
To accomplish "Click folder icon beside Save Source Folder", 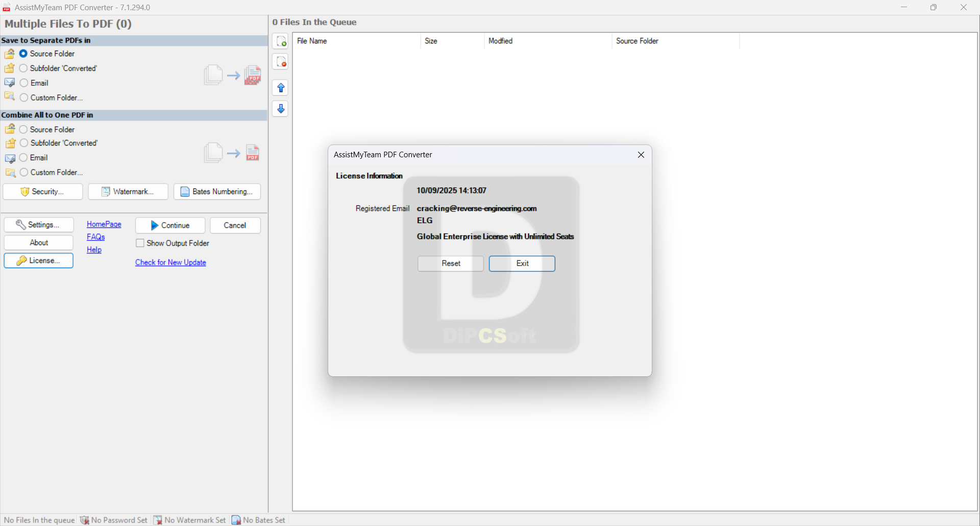I will click(x=10, y=54).
